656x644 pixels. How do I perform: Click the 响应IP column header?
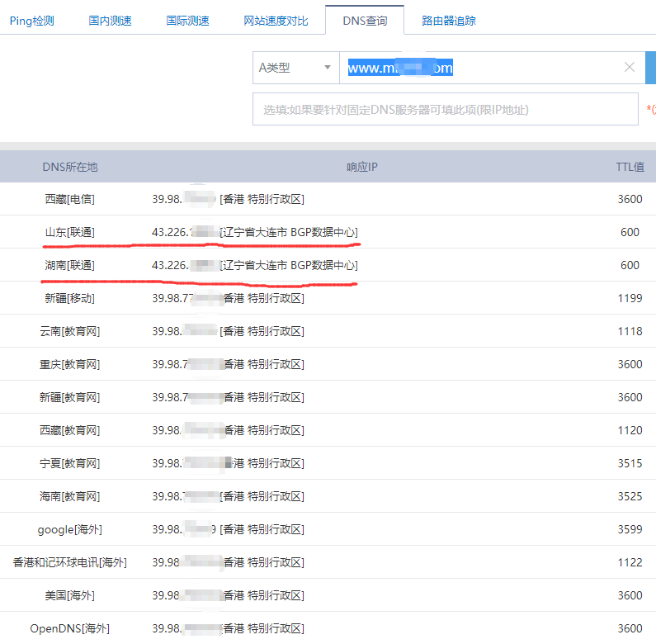362,167
